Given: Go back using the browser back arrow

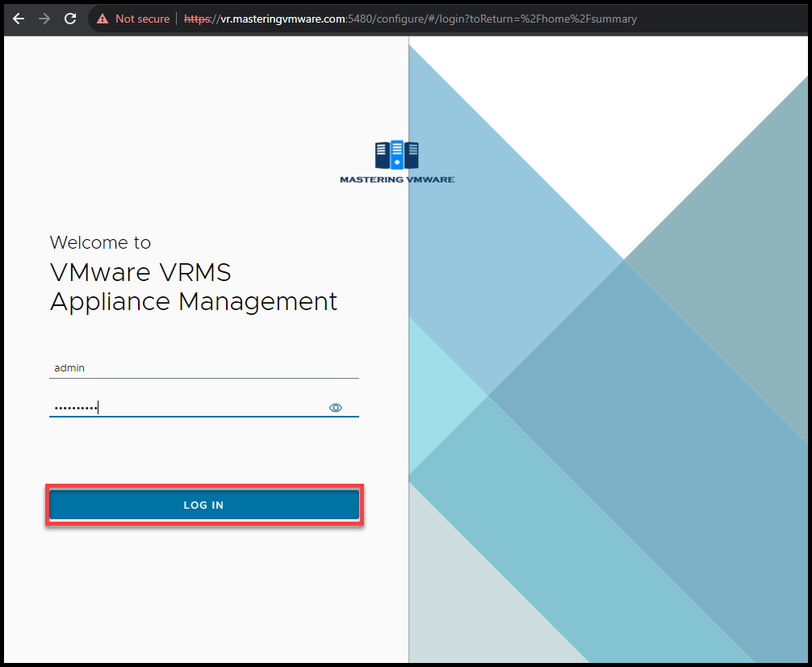Looking at the screenshot, I should pos(19,19).
